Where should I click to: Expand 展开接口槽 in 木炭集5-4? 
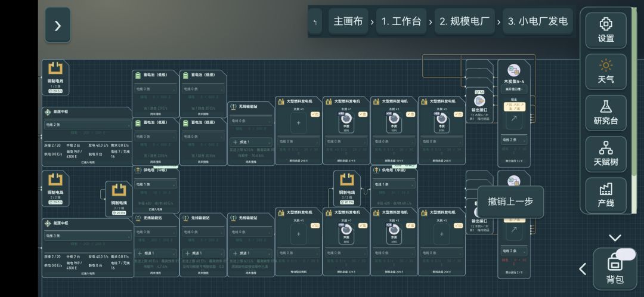tap(513, 89)
